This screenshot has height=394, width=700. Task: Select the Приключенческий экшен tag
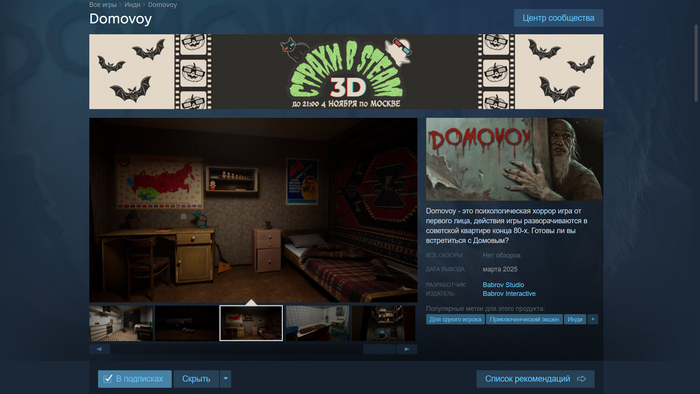pos(524,319)
